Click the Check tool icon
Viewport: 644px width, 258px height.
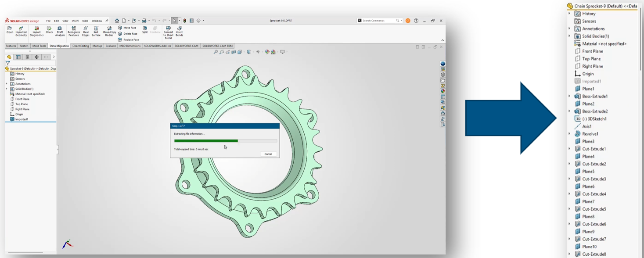49,29
